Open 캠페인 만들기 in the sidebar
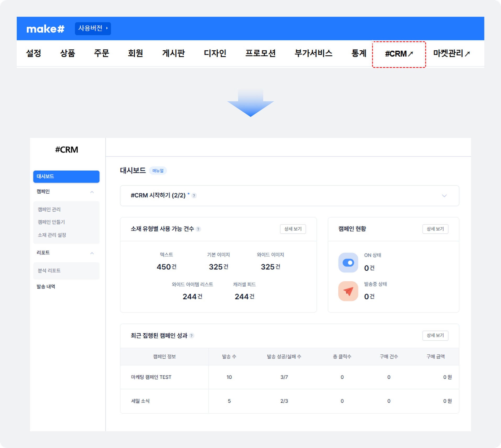 click(51, 222)
